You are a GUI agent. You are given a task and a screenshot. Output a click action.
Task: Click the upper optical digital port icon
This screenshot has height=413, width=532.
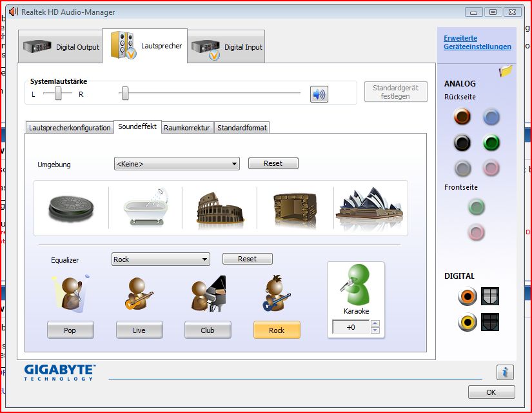[x=490, y=296]
